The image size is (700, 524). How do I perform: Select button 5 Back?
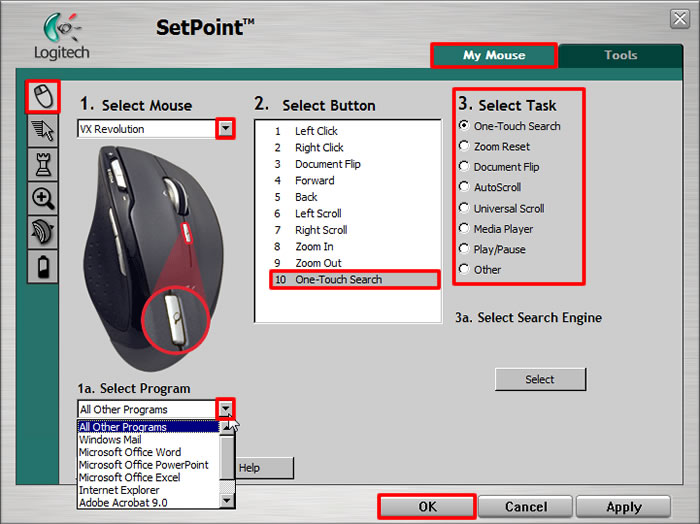point(348,197)
